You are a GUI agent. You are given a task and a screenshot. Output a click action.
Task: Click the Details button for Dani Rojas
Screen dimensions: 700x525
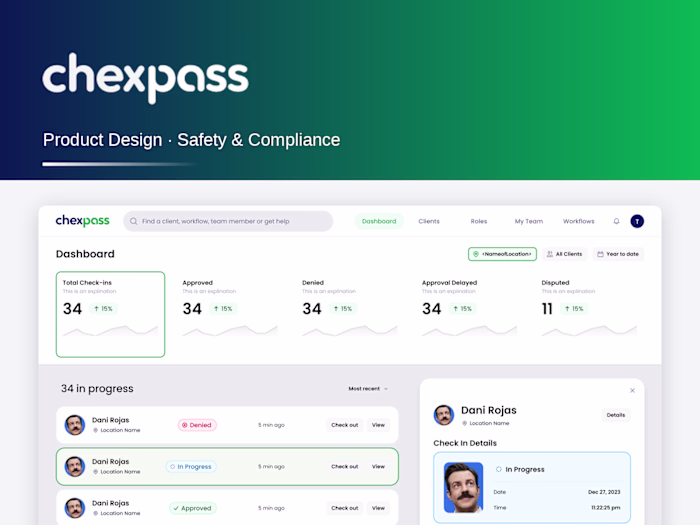[616, 415]
